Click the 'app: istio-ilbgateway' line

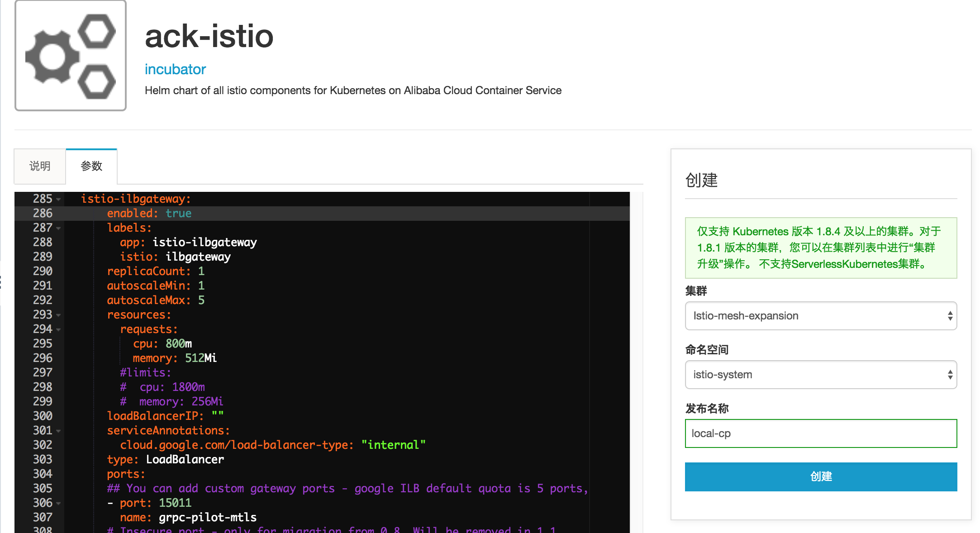pyautogui.click(x=188, y=242)
